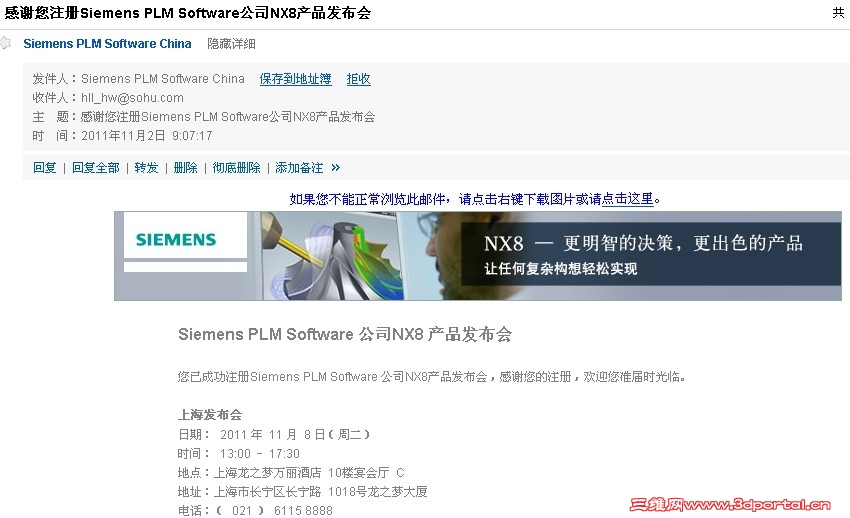This screenshot has height=518, width=850.
Task: Click the 共 label at top right
Action: click(x=838, y=12)
